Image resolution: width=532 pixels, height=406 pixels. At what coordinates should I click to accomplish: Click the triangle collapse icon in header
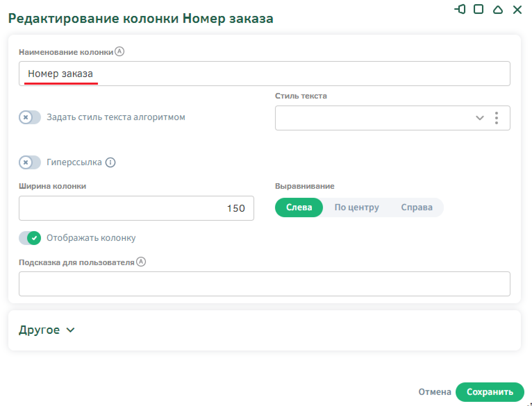click(498, 9)
